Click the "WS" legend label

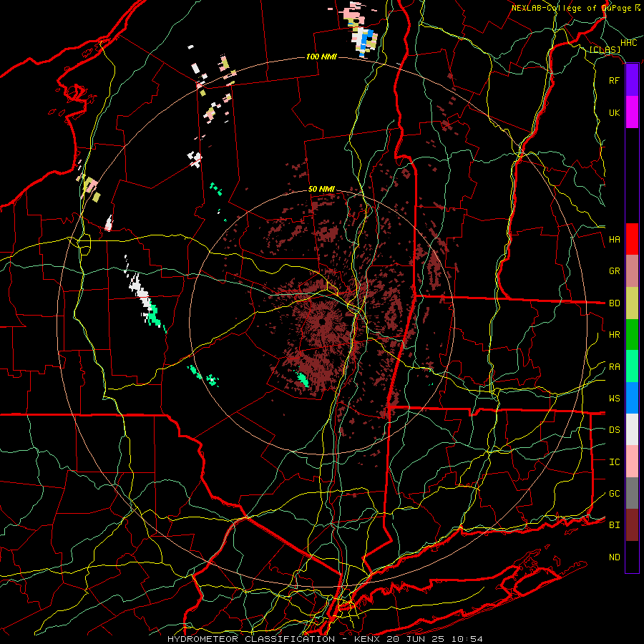pyautogui.click(x=614, y=399)
